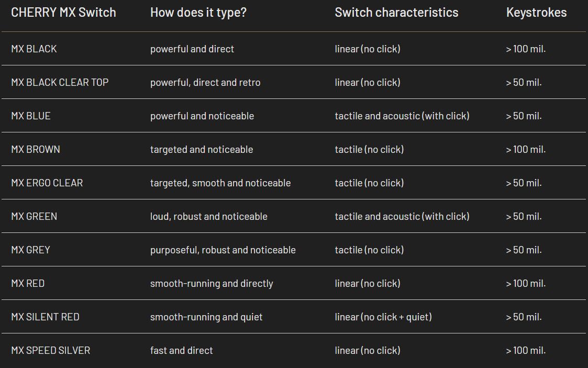The width and height of the screenshot is (588, 368).
Task: Select the MX SPEED SILVER entry
Action: 51,350
